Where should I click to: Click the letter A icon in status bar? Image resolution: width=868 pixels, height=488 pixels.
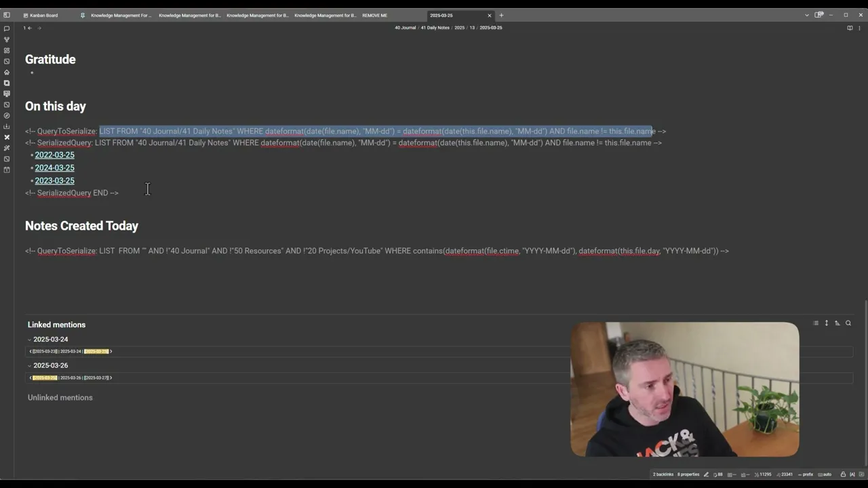[x=852, y=474]
